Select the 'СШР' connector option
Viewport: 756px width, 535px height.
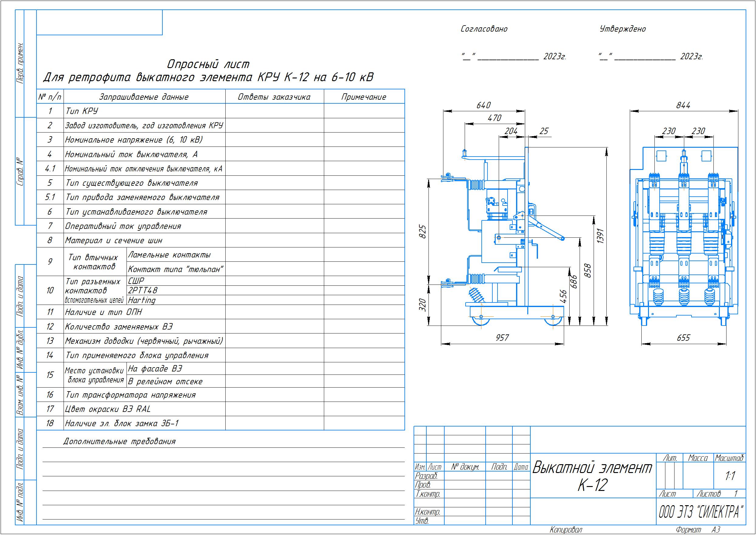(x=136, y=281)
